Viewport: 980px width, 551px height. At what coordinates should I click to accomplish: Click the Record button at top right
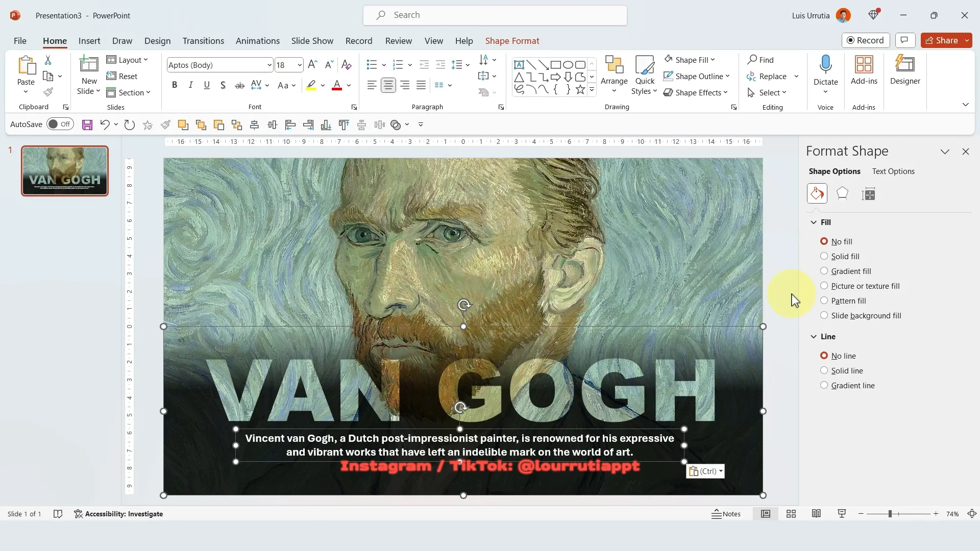(x=866, y=40)
